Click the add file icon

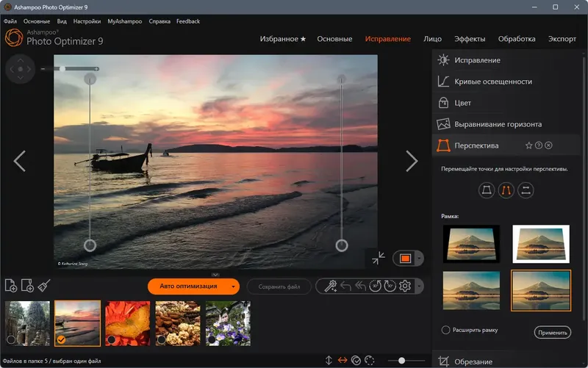click(11, 286)
